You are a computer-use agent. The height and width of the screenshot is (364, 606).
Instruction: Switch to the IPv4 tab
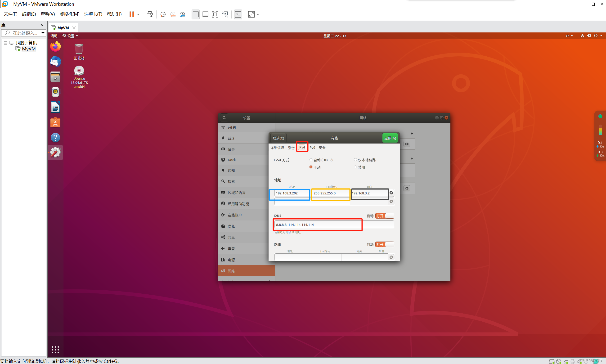tap(302, 147)
